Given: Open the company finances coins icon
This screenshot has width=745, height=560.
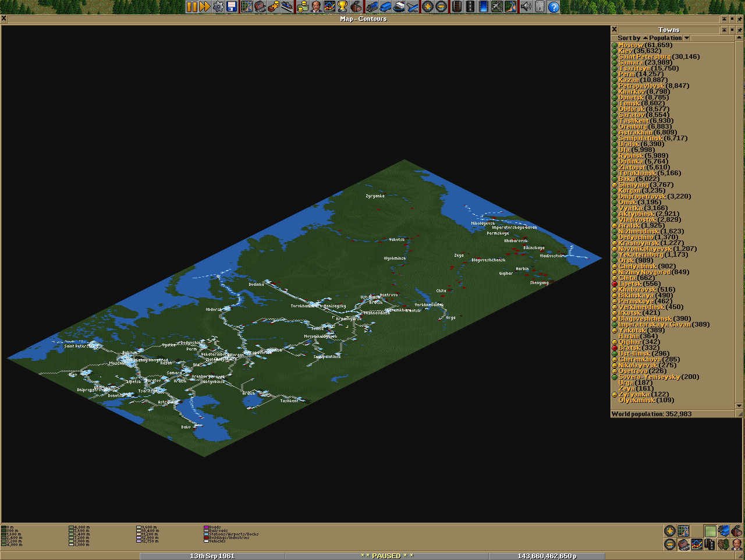Looking at the screenshot, I should click(x=303, y=6).
